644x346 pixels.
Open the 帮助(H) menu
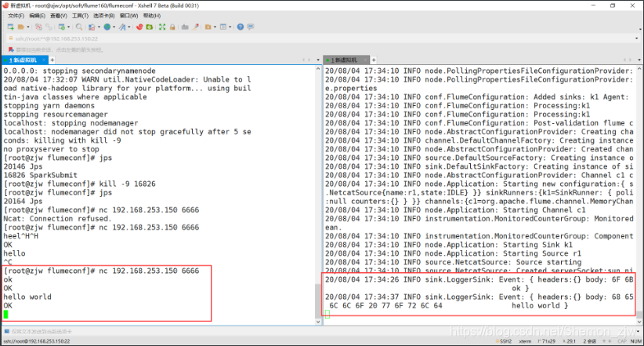[152, 16]
